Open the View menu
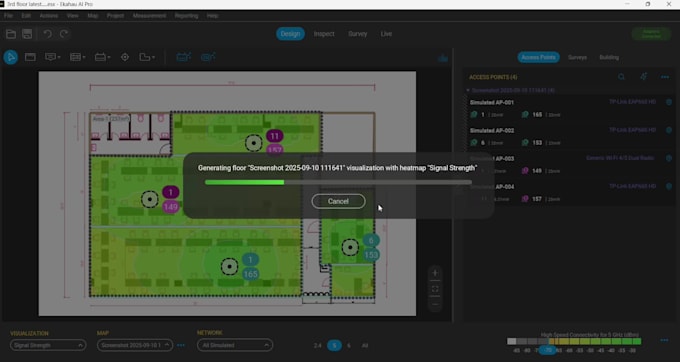Screen dimensions: 680x362 [x=72, y=16]
